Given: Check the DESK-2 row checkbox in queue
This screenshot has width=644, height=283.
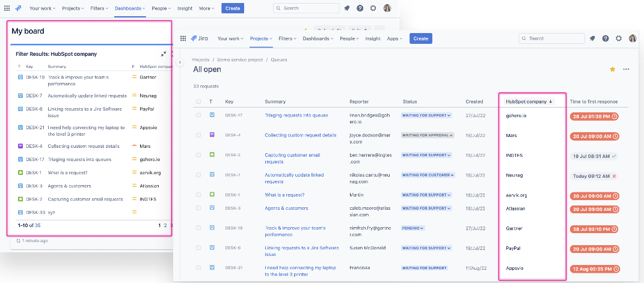Looking at the screenshot, I should click(198, 154).
